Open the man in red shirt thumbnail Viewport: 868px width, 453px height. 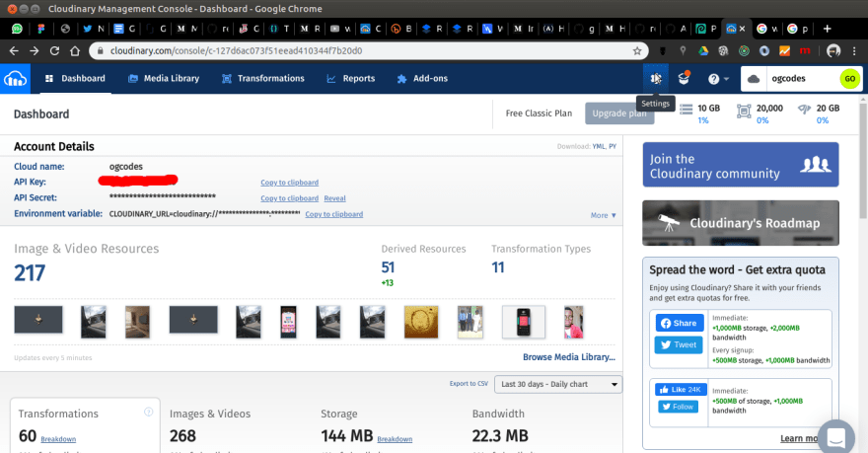click(x=573, y=322)
